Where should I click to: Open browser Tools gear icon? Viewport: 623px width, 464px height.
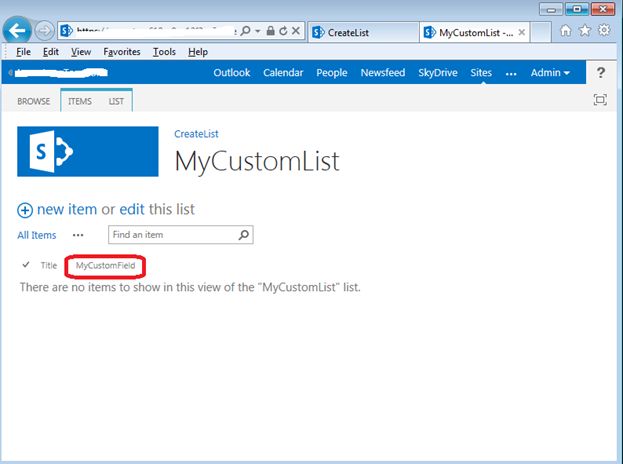click(x=604, y=30)
